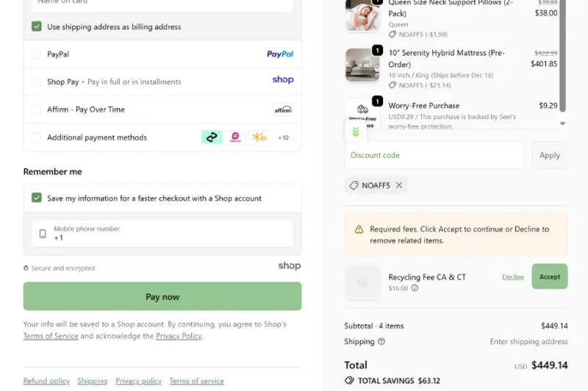The width and height of the screenshot is (588, 391).
Task: Click the Subtotal 4 items label
Action: (x=374, y=326)
